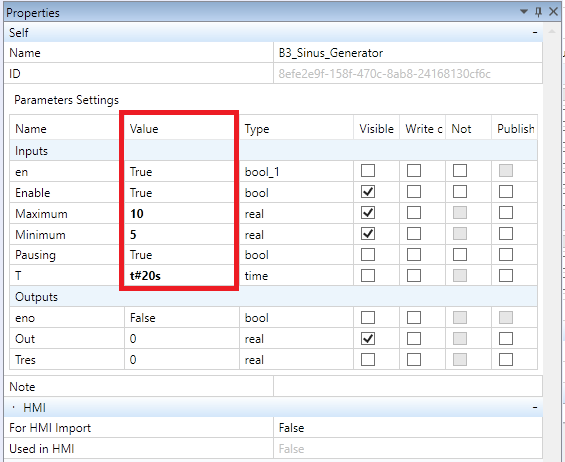Toggle Publish checkbox for T row
The image size is (565, 462).
coord(506,275)
